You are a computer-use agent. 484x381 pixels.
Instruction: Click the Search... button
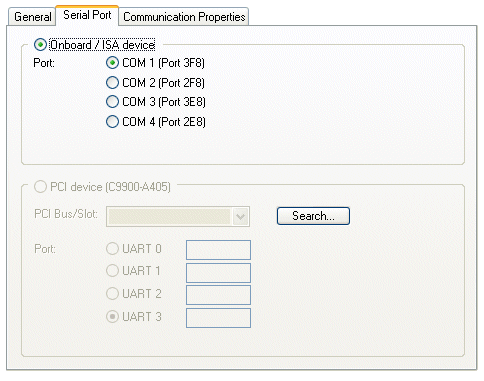click(x=313, y=216)
